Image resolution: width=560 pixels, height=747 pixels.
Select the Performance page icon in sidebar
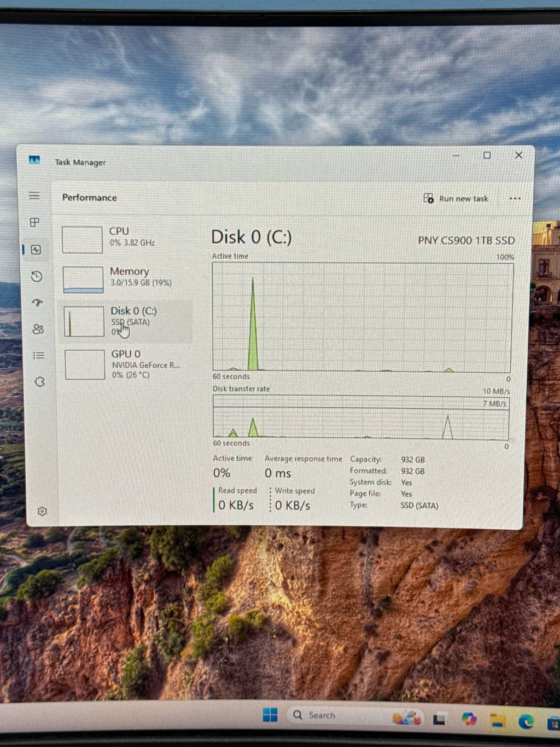coord(36,250)
